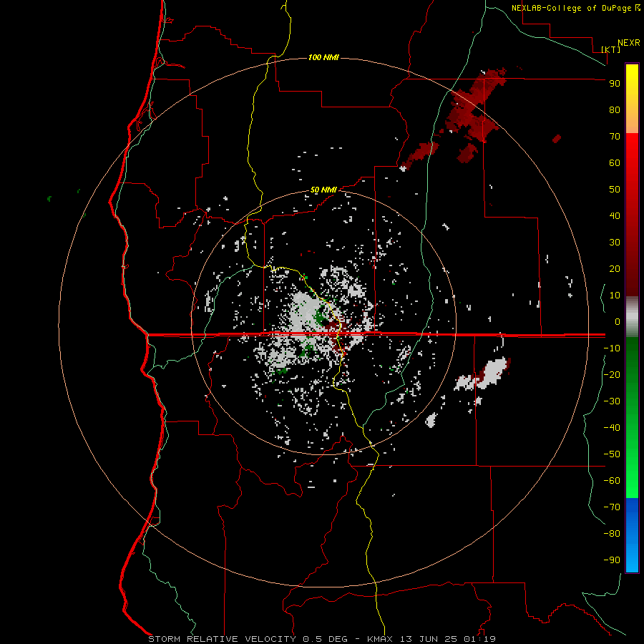The width and height of the screenshot is (644, 644).
Task: Click the "NEXLAB-College of DuPage" header text
Action: pyautogui.click(x=571, y=8)
